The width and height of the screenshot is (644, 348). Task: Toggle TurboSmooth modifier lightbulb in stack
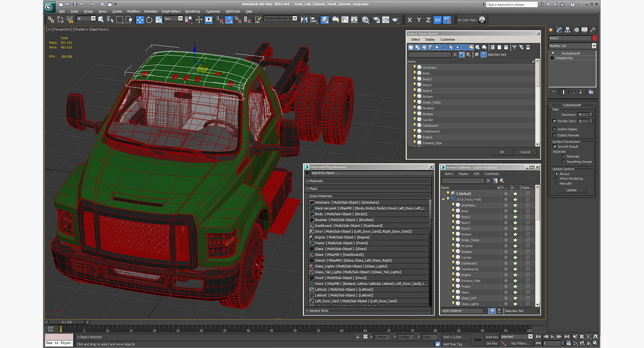click(553, 53)
